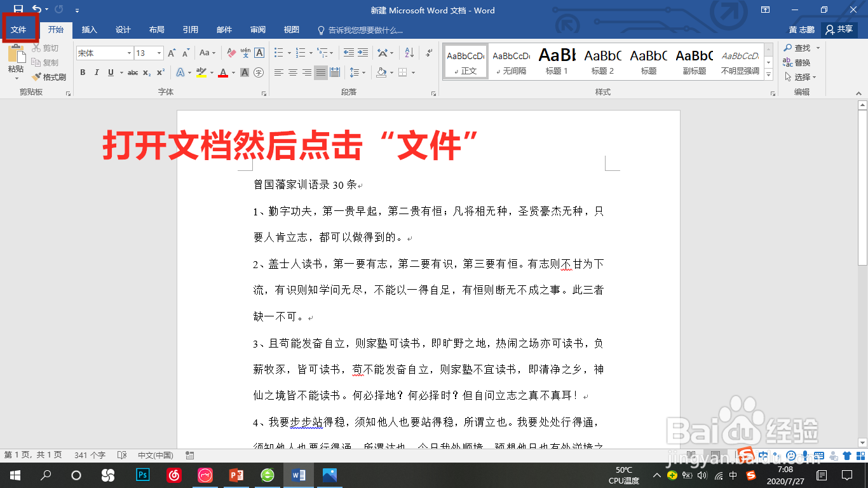Open the font name dropdown
This screenshot has width=868, height=488.
pos(130,53)
